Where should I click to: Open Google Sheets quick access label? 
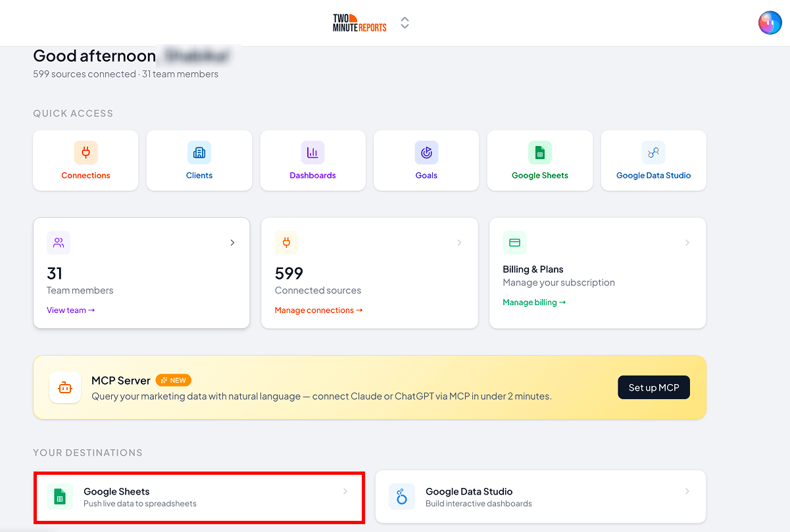point(540,176)
